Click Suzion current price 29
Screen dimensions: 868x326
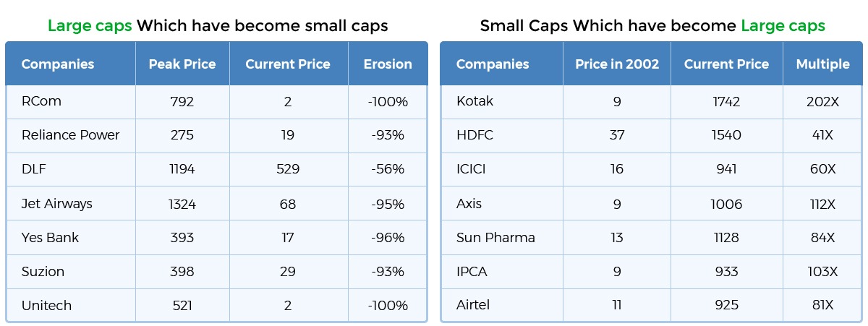tap(288, 272)
